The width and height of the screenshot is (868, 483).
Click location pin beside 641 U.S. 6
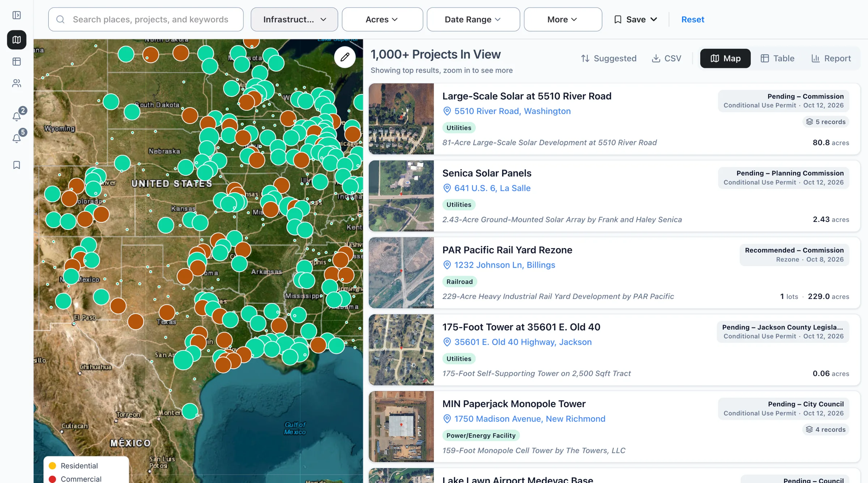click(x=447, y=188)
